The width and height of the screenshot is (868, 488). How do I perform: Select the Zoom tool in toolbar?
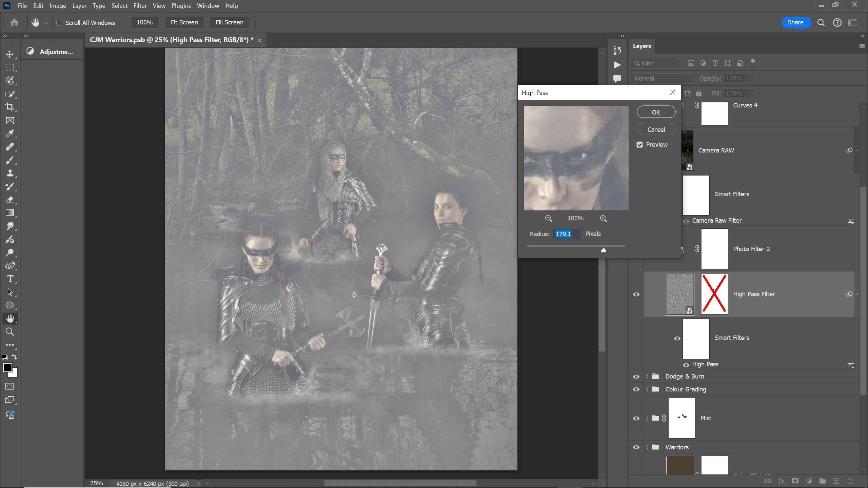click(x=10, y=332)
